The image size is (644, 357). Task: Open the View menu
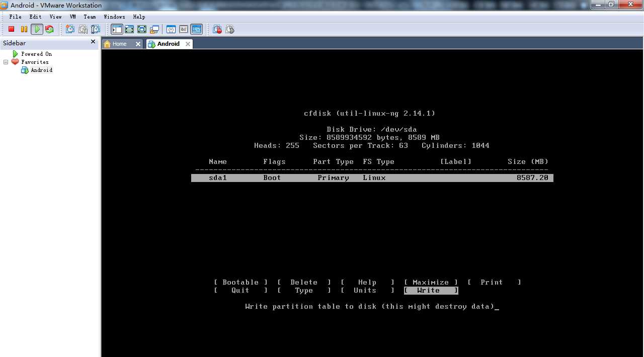[x=55, y=17]
